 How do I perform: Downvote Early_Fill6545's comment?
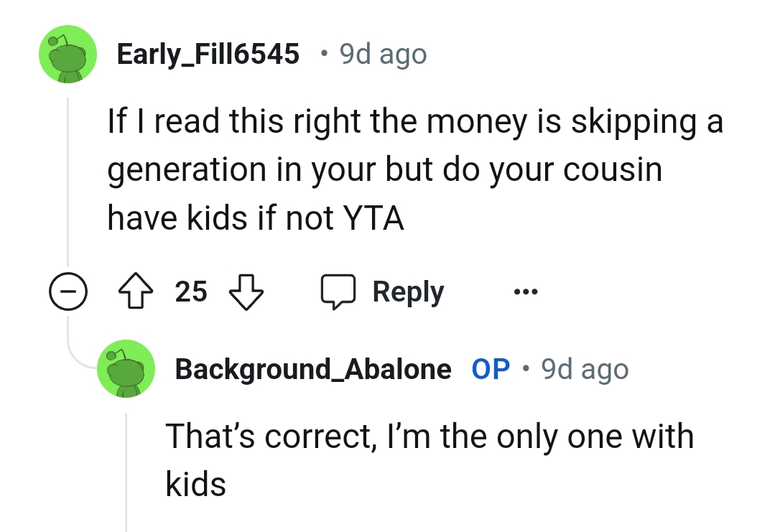pos(246,291)
